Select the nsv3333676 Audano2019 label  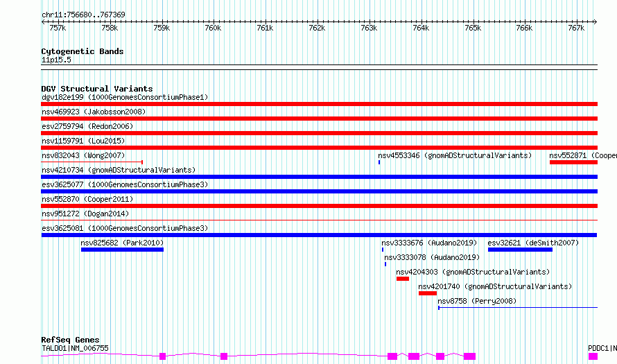click(429, 243)
